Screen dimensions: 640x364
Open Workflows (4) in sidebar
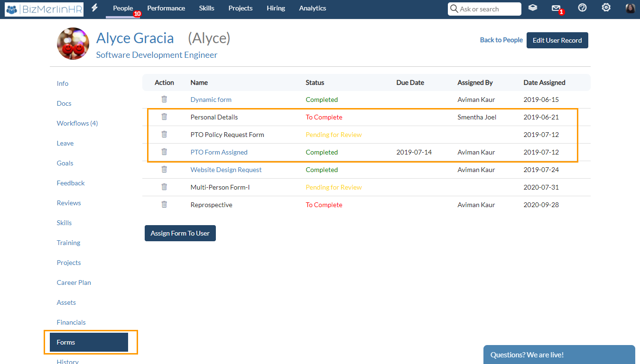77,123
